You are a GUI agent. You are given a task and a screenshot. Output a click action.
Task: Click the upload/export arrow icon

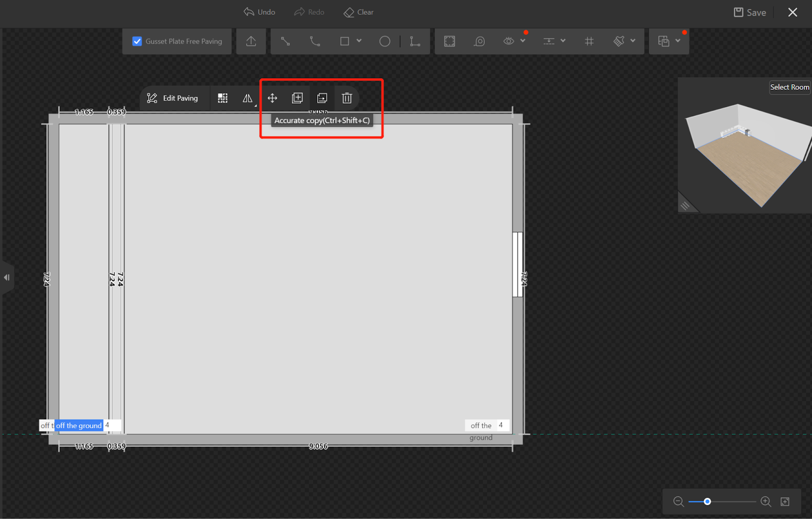coord(251,42)
